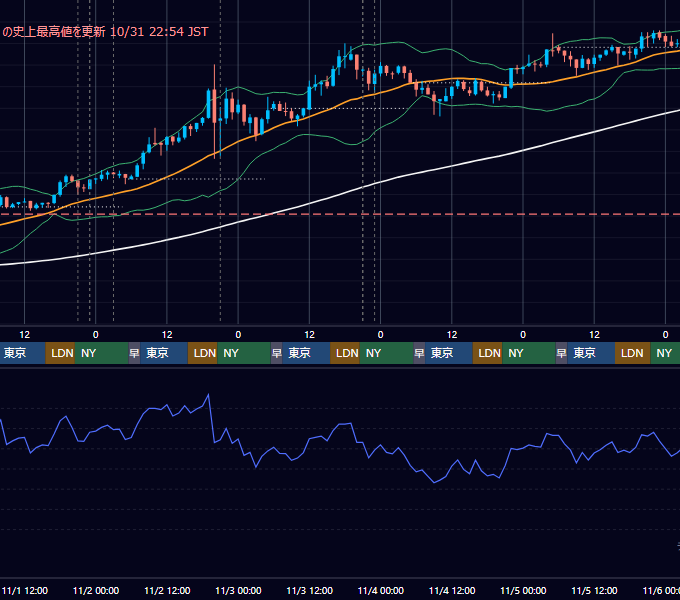
Task: Select the NY session block after 11/2 LDN
Action: (243, 353)
